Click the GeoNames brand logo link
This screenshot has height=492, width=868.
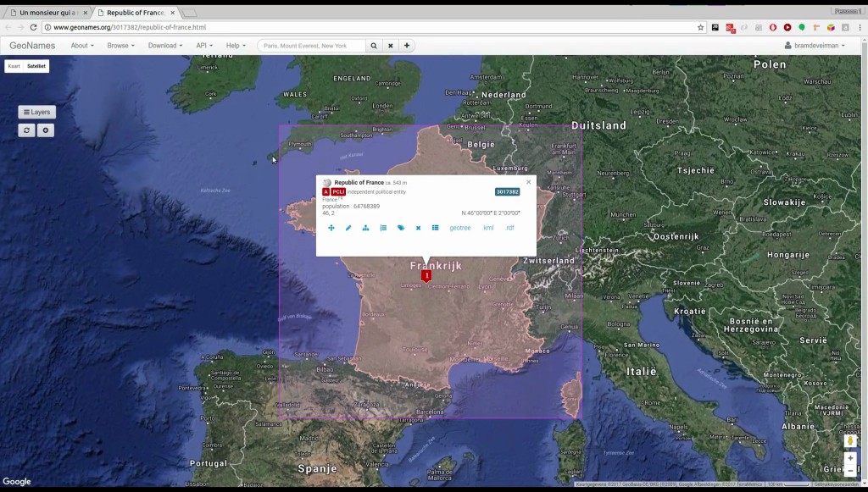tap(32, 46)
